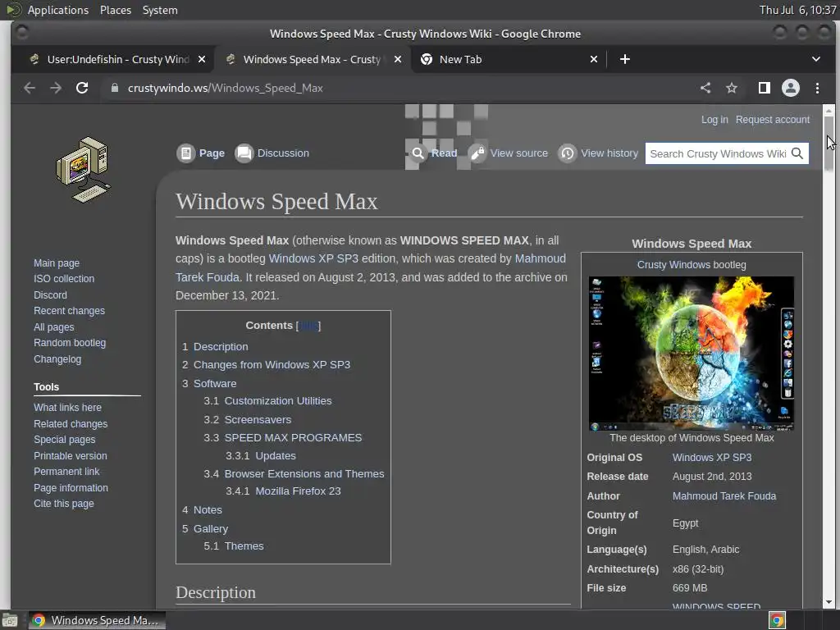Open the Applications menu
The image size is (840, 630).
point(58,10)
